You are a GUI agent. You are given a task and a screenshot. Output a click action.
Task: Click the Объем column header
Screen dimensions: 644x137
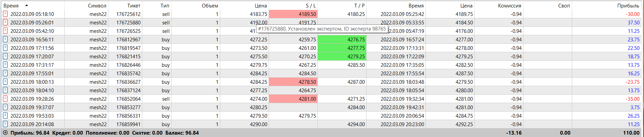tap(210, 5)
